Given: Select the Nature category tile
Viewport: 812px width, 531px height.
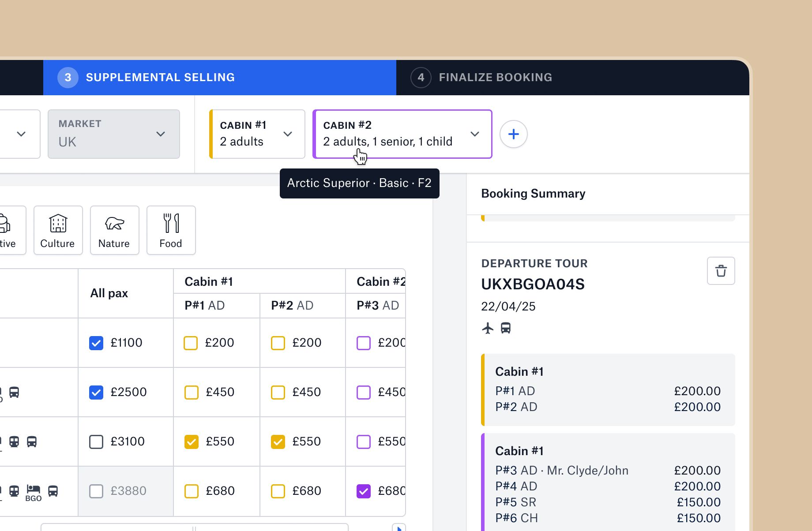Looking at the screenshot, I should click(114, 230).
